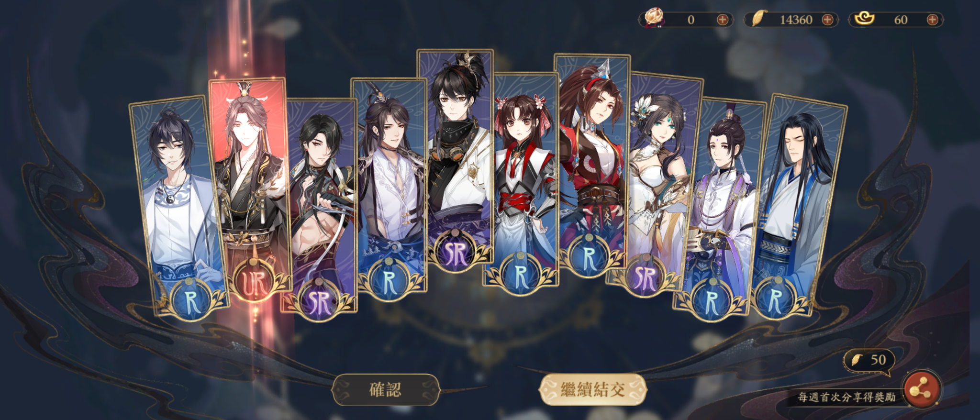Add more gold ingots with plus icon
The image size is (980, 420).
tap(932, 20)
